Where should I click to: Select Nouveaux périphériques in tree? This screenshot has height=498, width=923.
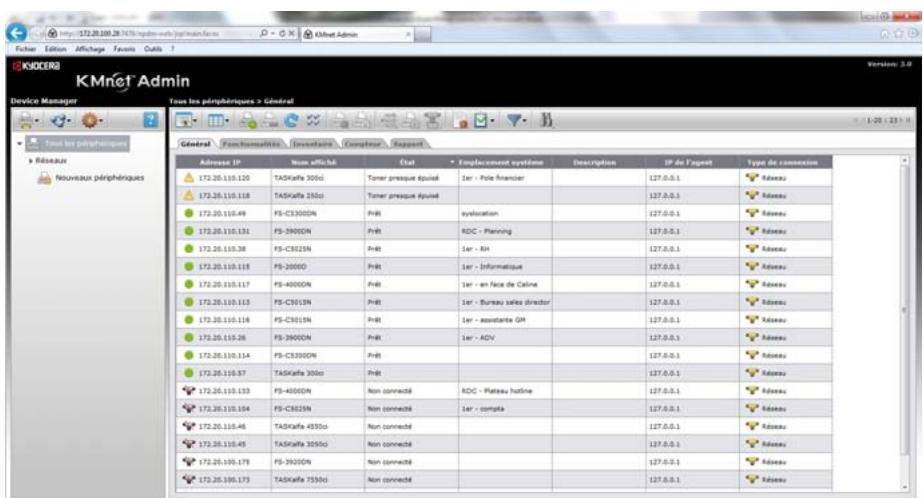point(99,178)
